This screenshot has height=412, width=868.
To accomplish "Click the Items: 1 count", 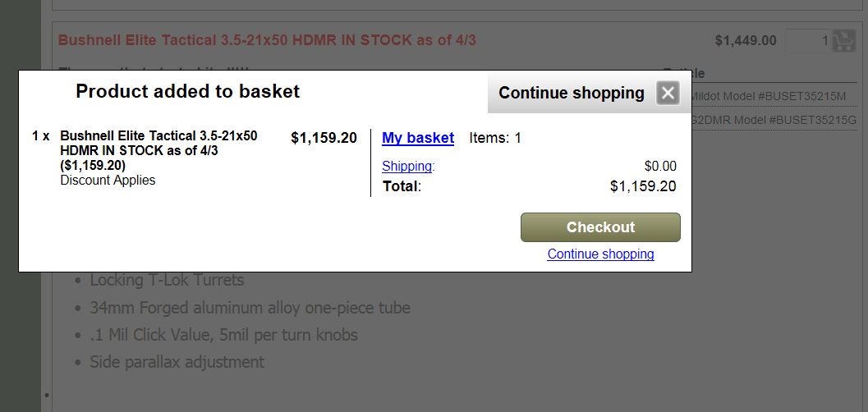I will click(x=495, y=138).
